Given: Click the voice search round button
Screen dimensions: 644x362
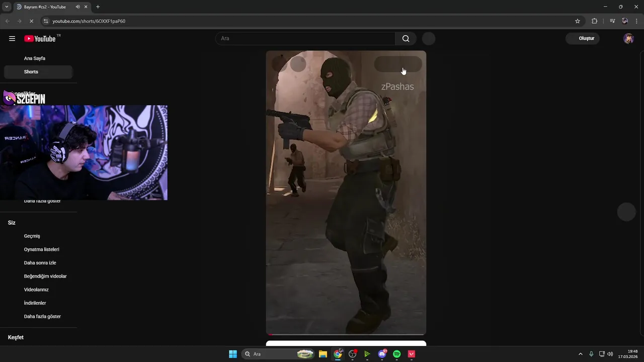Looking at the screenshot, I should [x=429, y=39].
